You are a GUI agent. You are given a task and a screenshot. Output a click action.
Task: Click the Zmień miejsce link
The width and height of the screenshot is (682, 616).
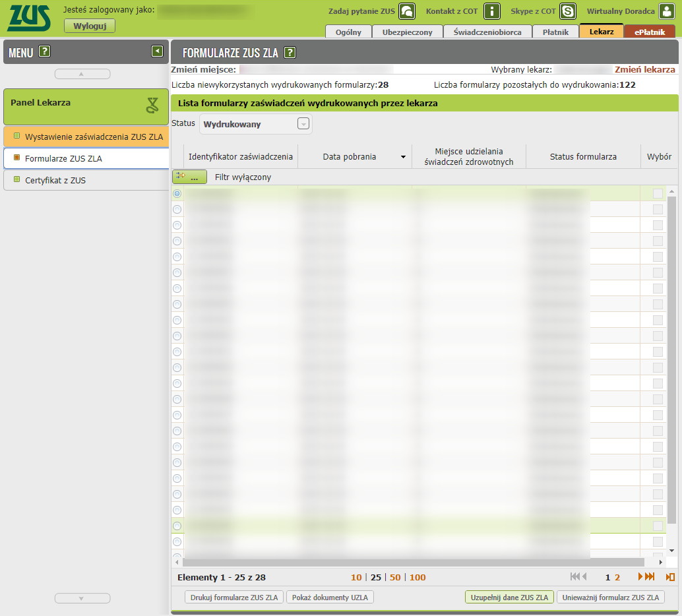pyautogui.click(x=204, y=69)
